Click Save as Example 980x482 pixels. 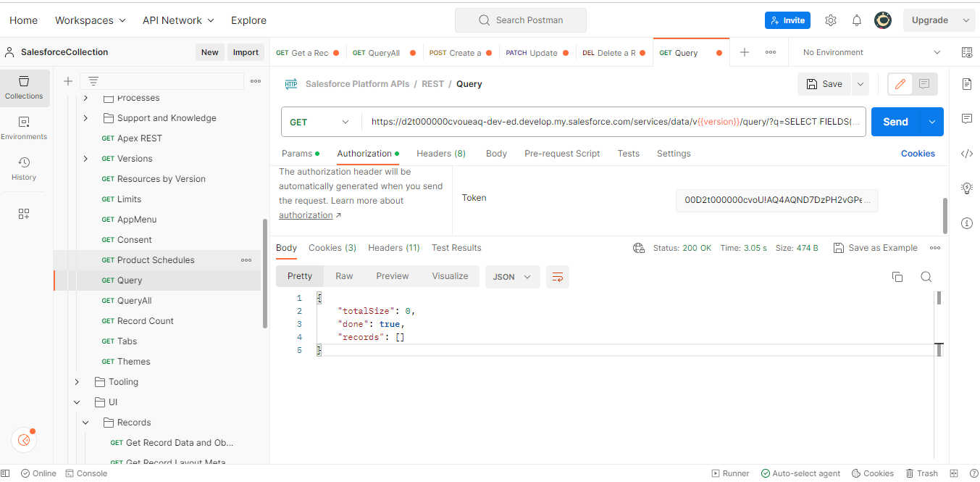[x=876, y=248]
